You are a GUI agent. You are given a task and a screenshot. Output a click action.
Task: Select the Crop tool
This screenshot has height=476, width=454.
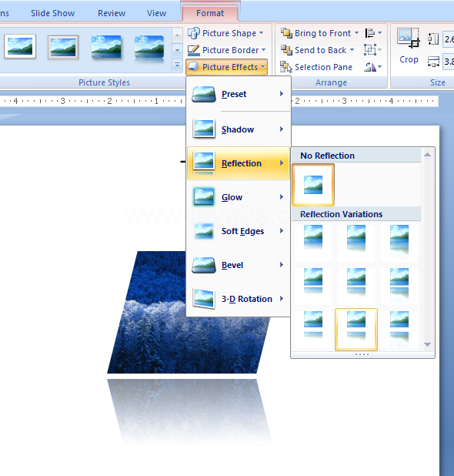409,45
